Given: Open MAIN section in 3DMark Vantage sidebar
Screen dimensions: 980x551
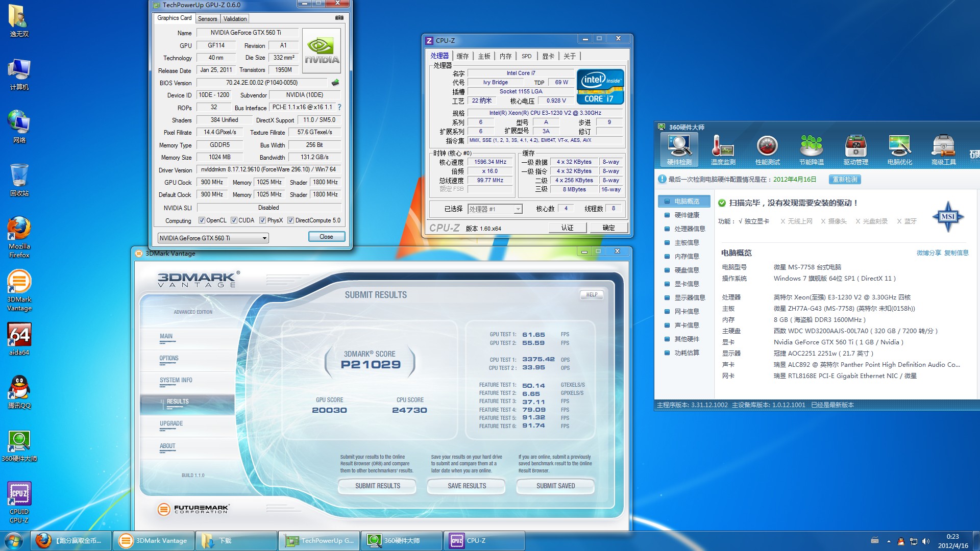Looking at the screenshot, I should 166,337.
